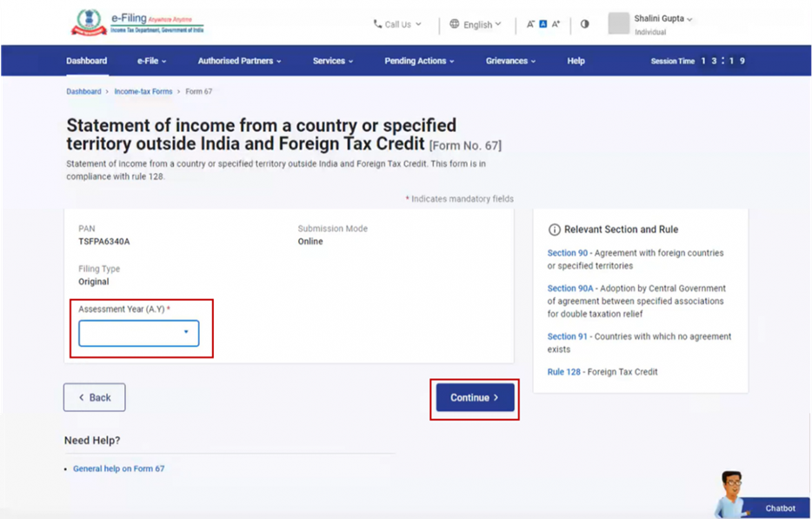Viewport: 812px width, 519px height.
Task: Click the user profile avatar
Action: [618, 23]
